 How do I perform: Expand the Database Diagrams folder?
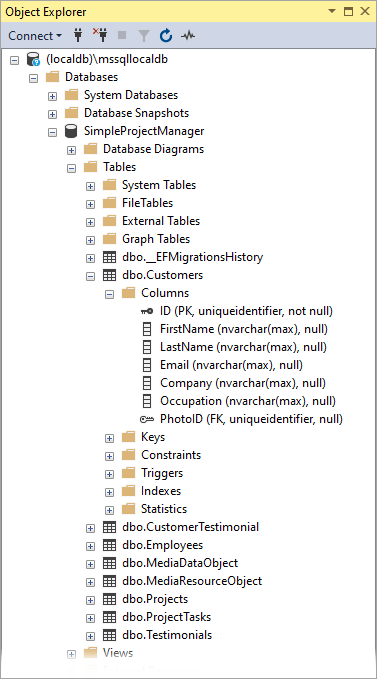[x=71, y=150]
